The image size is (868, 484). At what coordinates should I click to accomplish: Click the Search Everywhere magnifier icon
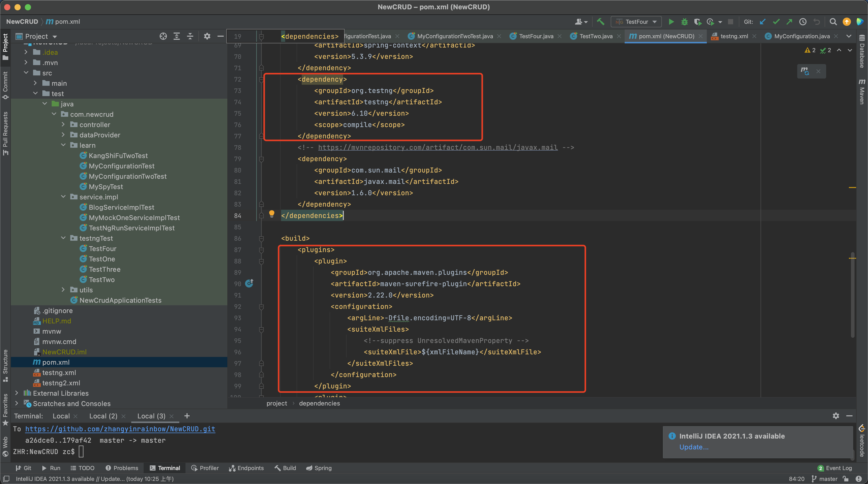coord(833,21)
